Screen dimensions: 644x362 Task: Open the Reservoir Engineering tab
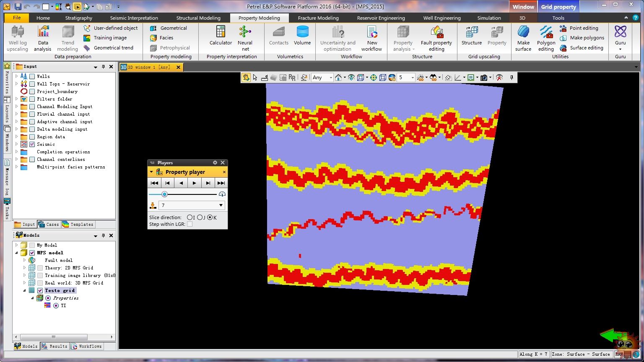point(381,18)
